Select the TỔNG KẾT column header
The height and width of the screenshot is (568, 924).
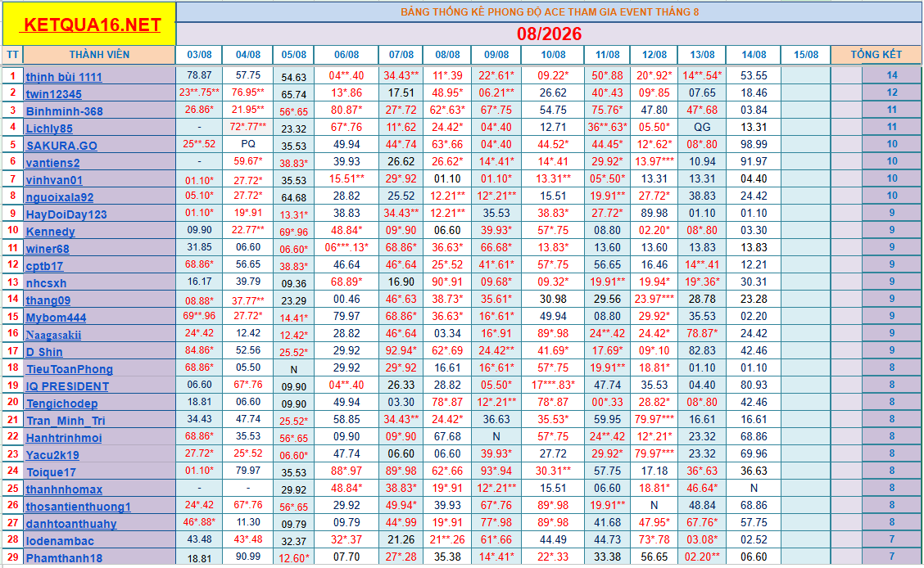876,55
